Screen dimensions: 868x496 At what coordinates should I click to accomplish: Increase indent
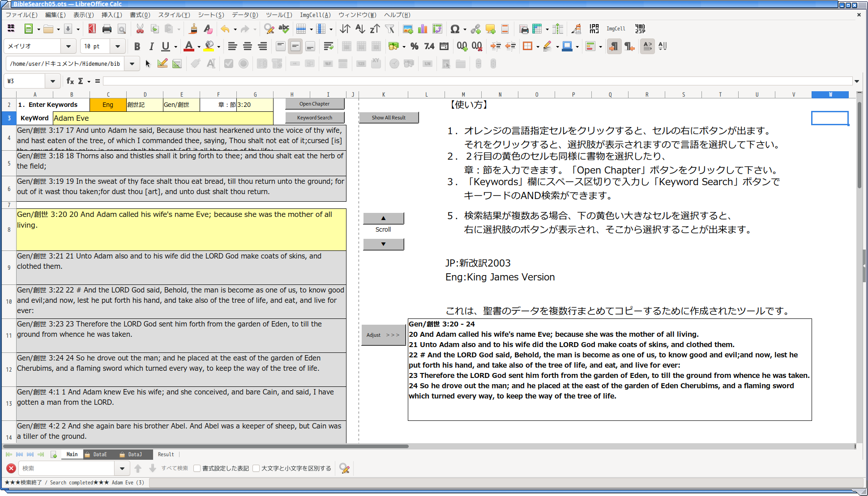point(496,46)
